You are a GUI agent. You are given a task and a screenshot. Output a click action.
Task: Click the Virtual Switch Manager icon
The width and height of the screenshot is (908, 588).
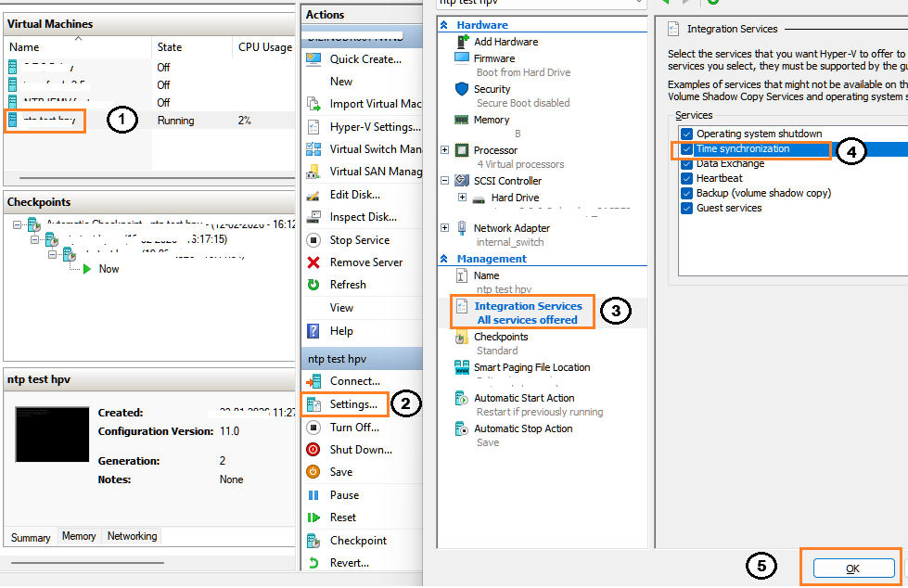(x=313, y=149)
